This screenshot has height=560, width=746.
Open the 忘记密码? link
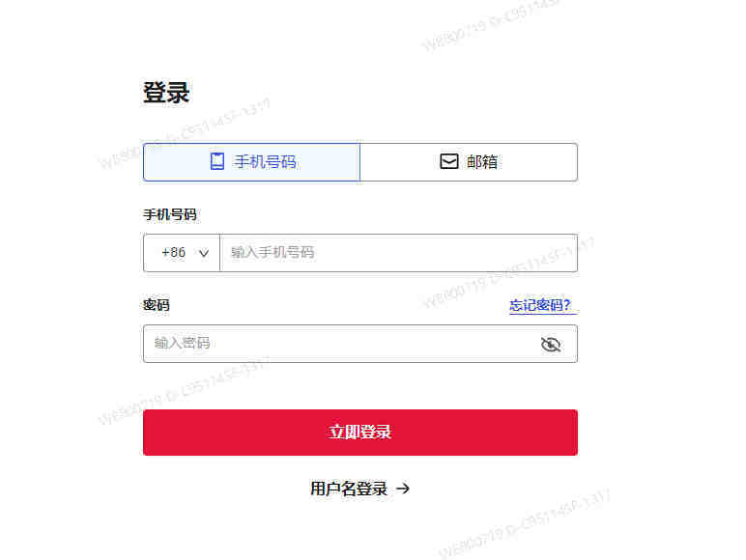[540, 305]
